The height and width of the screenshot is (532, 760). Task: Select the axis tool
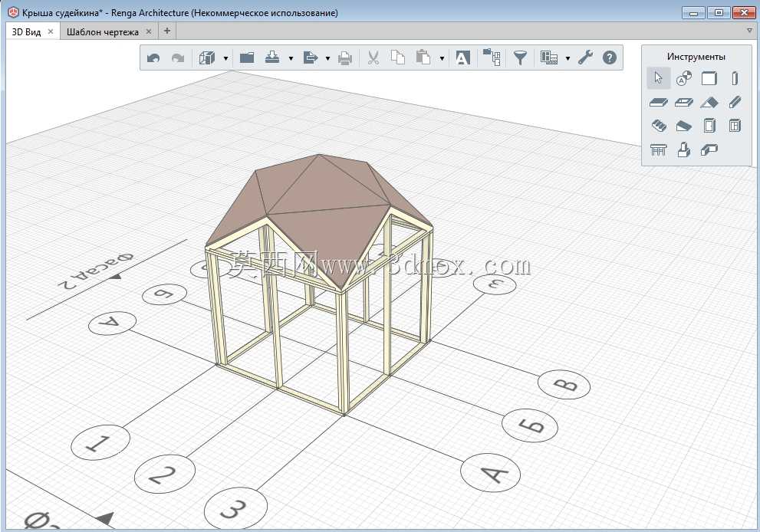tap(684, 78)
